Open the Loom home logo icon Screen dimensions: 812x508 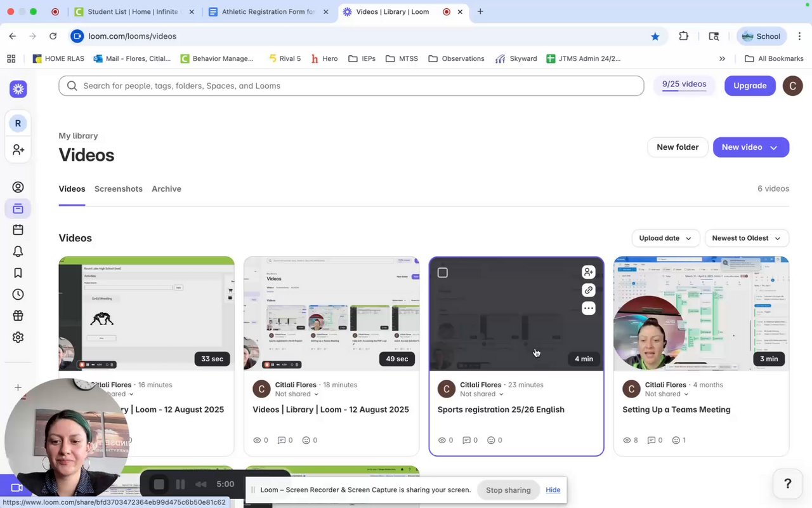pyautogui.click(x=18, y=89)
